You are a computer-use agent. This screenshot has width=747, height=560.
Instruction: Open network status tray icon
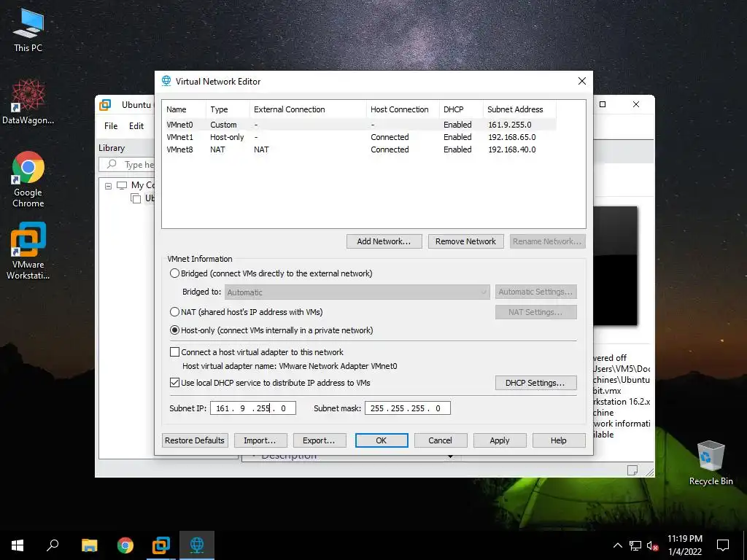[x=635, y=545]
